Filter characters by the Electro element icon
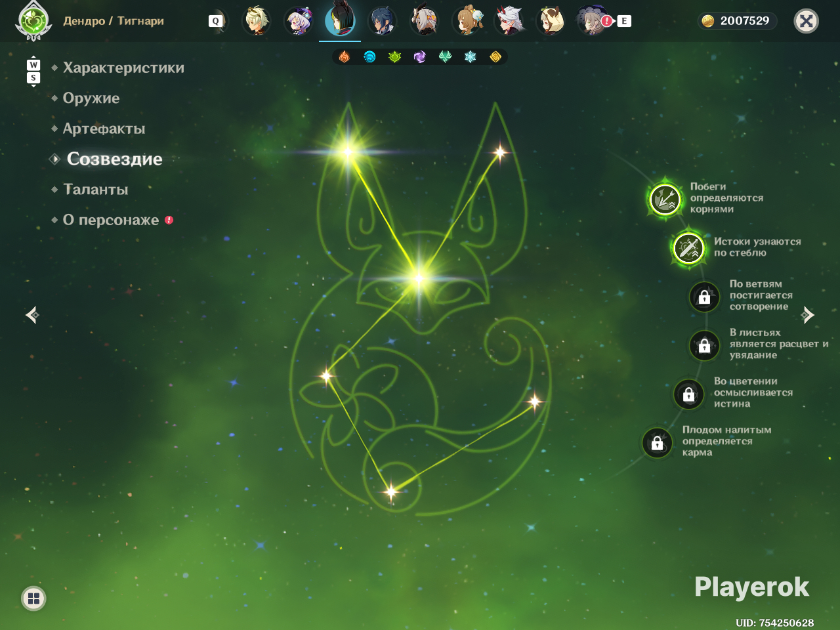The height and width of the screenshot is (630, 840). 420,57
